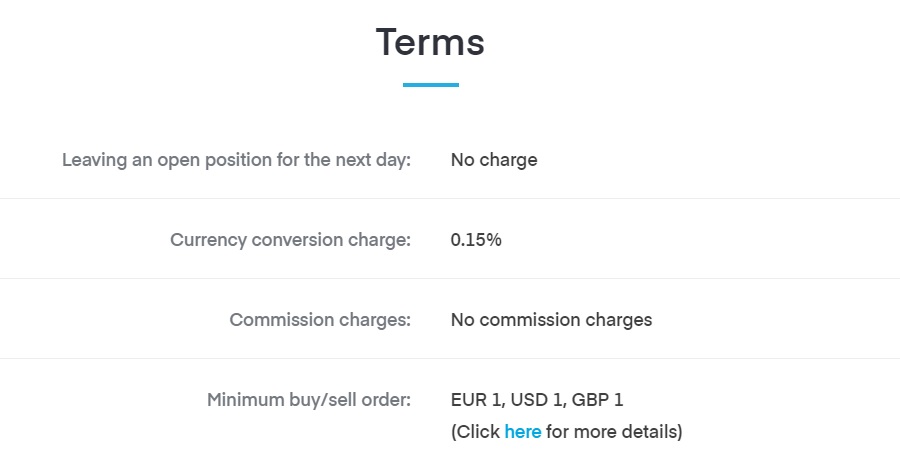The width and height of the screenshot is (900, 452).
Task: Click the "No charge" value
Action: (x=494, y=160)
